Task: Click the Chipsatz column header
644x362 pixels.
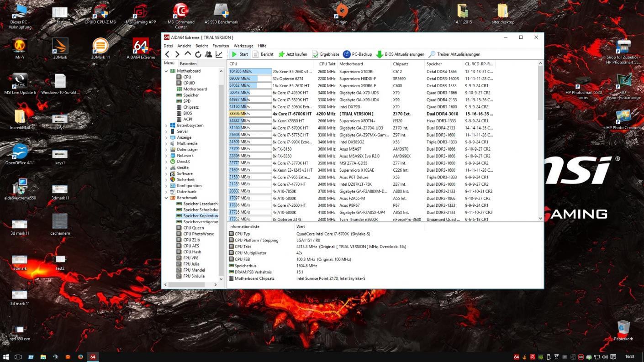Action: pyautogui.click(x=407, y=64)
